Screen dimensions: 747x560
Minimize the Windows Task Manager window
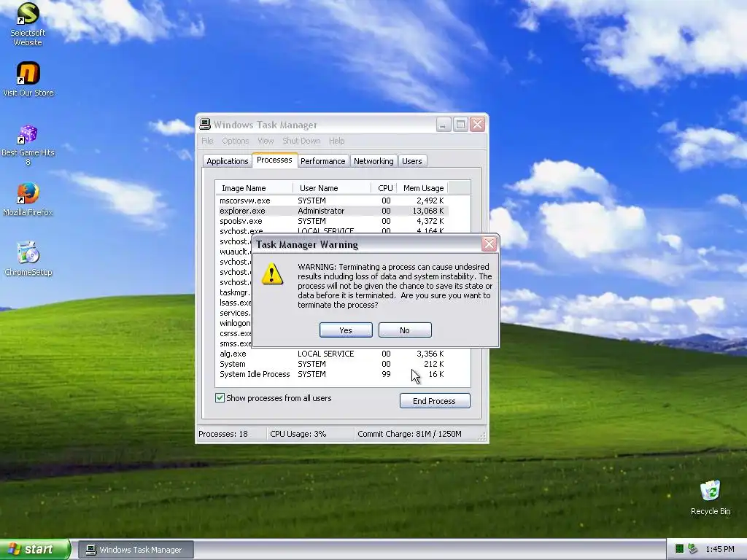pyautogui.click(x=444, y=125)
